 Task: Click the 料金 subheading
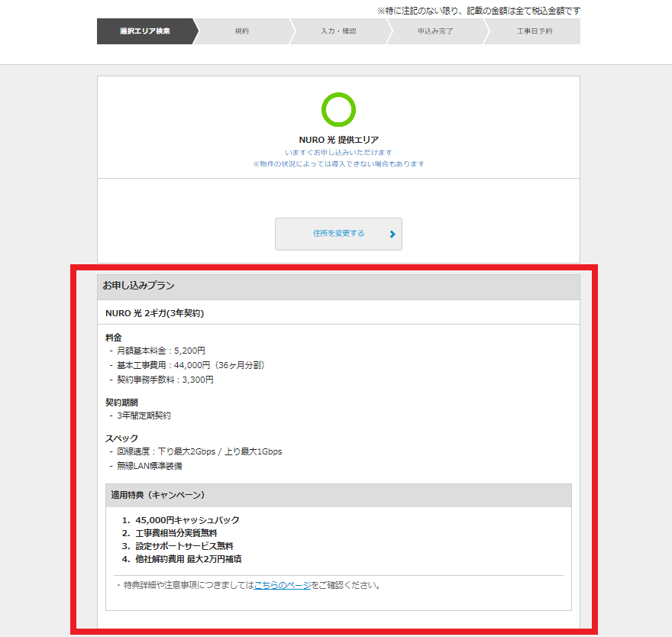(114, 338)
